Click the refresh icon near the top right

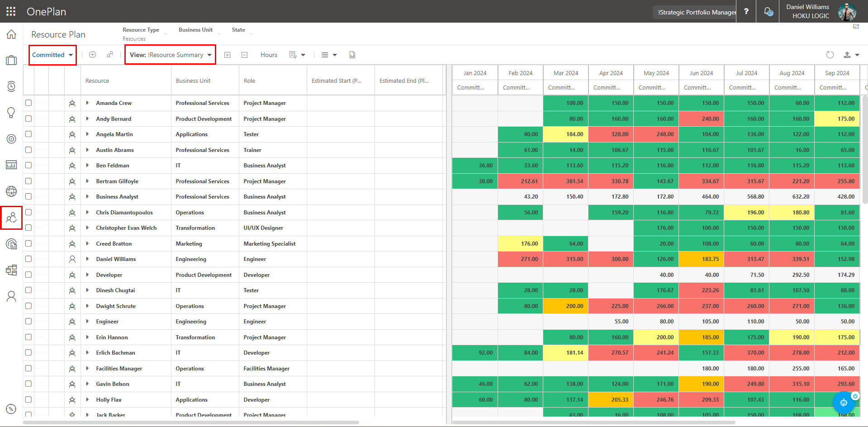[830, 54]
